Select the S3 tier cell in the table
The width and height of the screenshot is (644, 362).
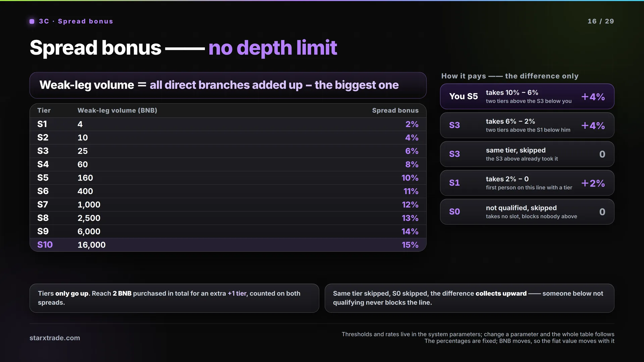[43, 151]
